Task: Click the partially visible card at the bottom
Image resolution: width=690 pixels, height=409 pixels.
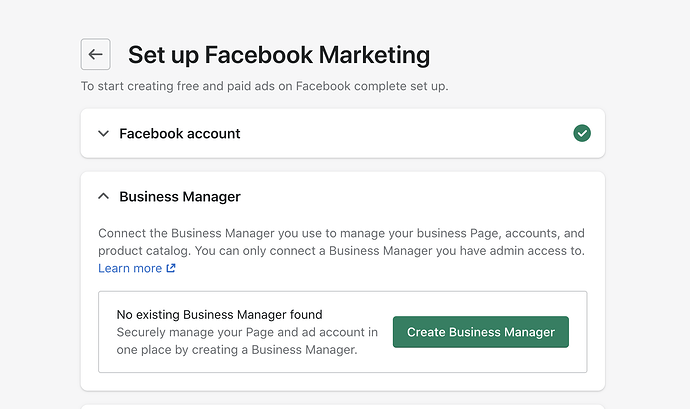Action: pyautogui.click(x=342, y=406)
